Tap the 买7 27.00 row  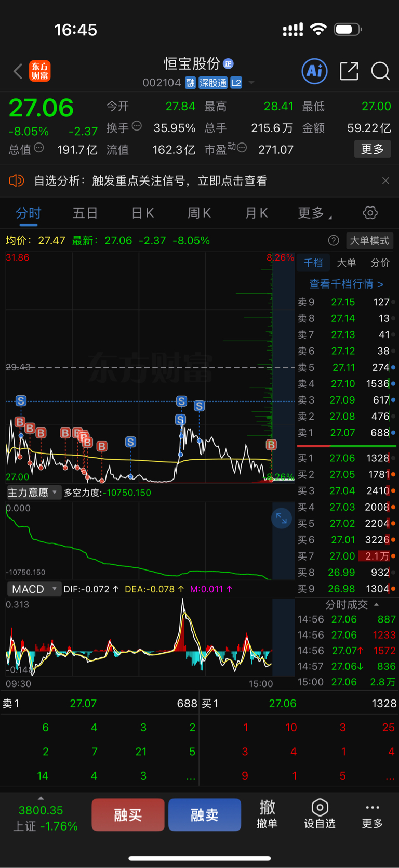[346, 556]
